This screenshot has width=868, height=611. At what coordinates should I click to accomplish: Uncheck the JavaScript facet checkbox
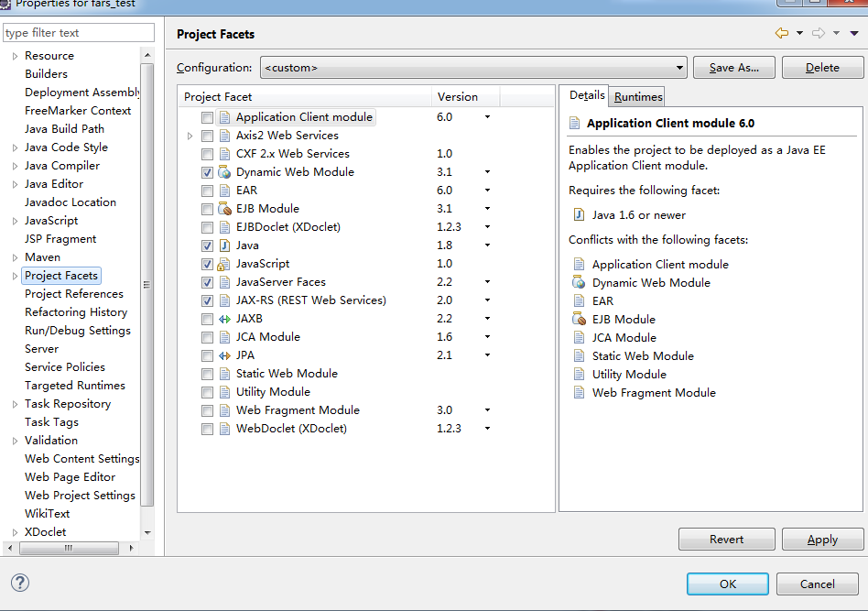click(207, 264)
